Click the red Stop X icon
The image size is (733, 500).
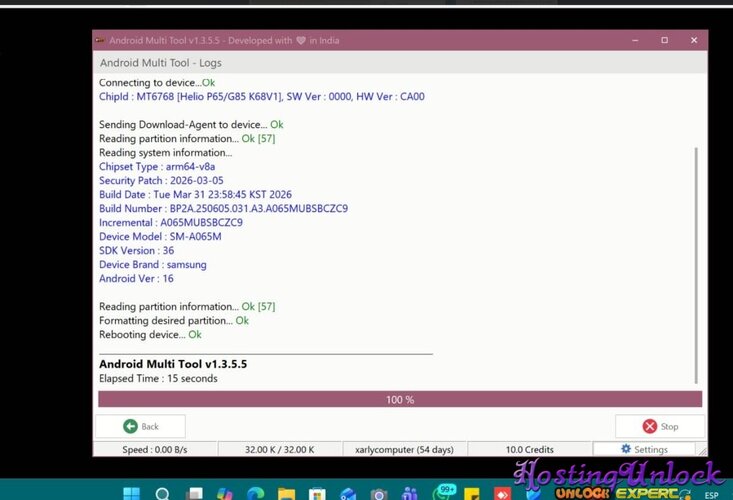pyautogui.click(x=649, y=426)
